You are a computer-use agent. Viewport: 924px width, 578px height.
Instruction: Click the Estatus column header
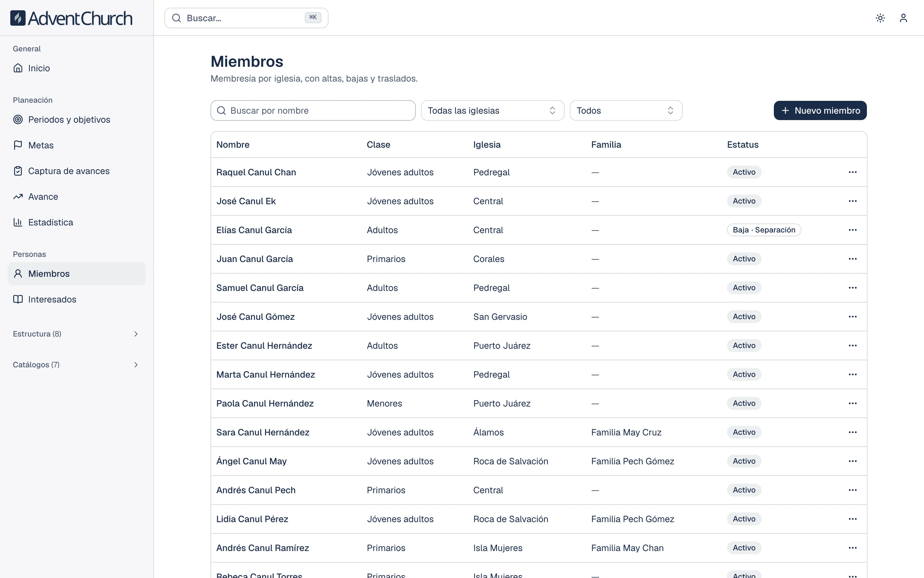pos(743,144)
